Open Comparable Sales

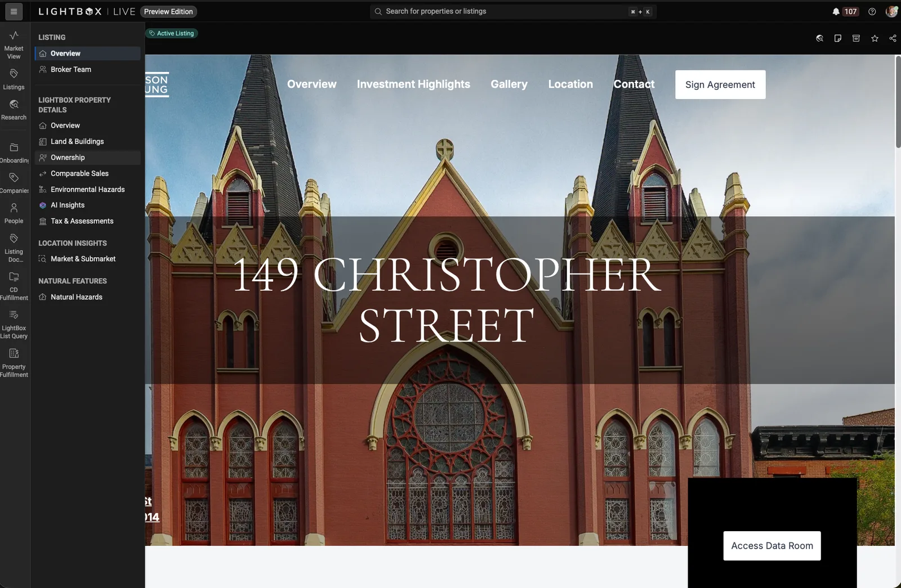[x=87, y=173]
